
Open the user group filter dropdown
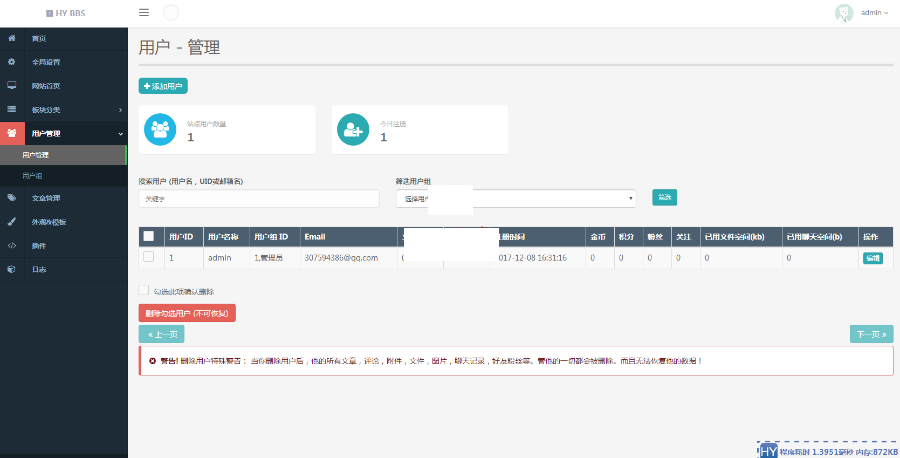click(x=516, y=198)
